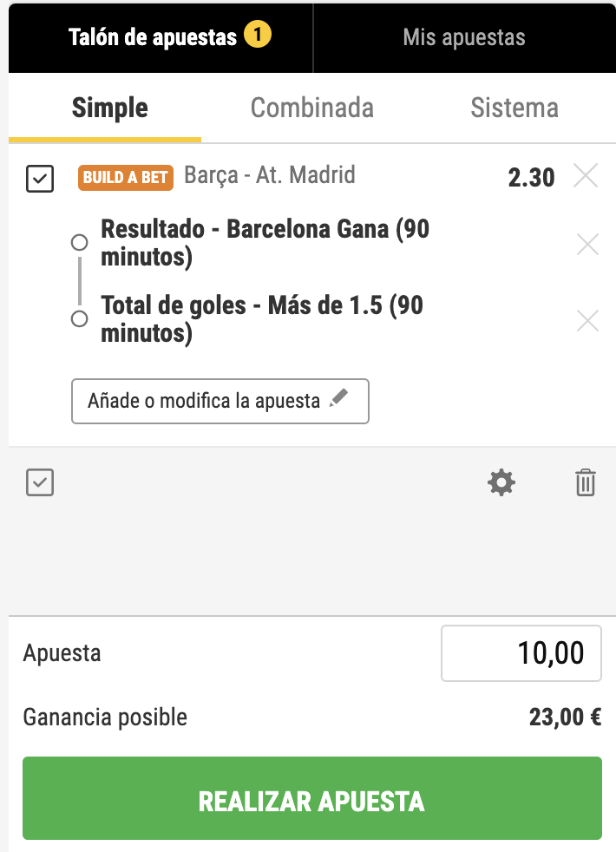Click the BUILD A BET badge
This screenshot has width=616, height=852.
point(126,177)
